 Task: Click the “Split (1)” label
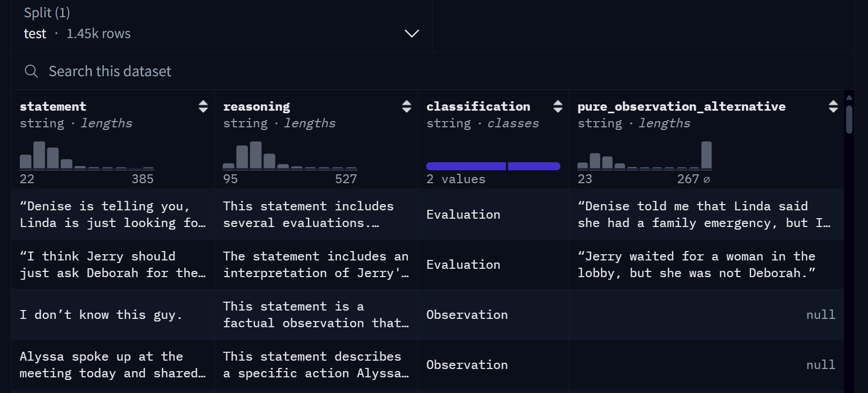point(47,13)
